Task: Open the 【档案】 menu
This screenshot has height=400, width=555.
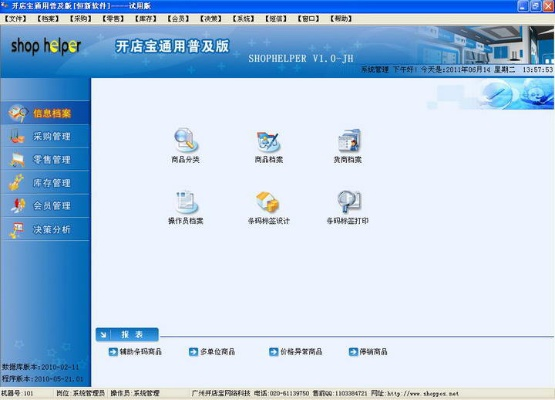Action: coord(48,18)
